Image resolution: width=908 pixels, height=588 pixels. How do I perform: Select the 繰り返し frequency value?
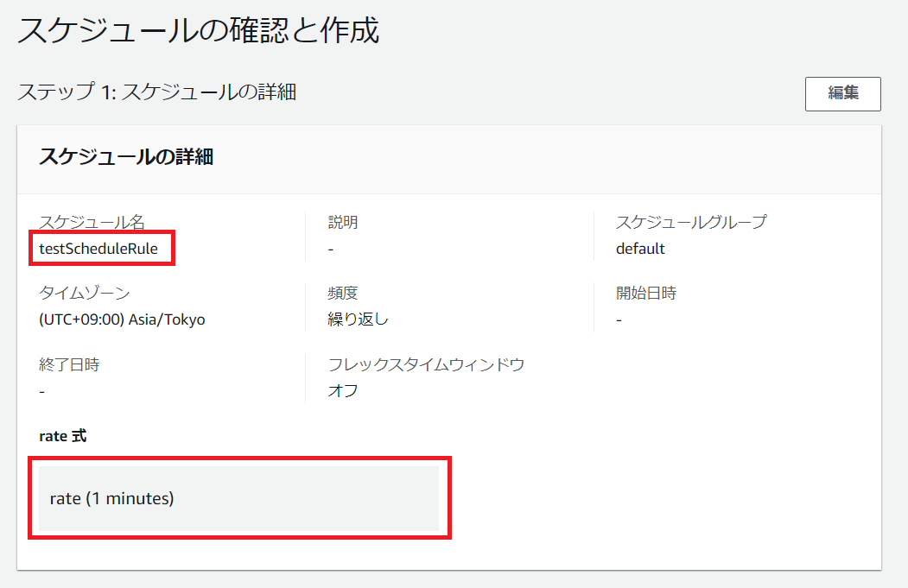[358, 319]
